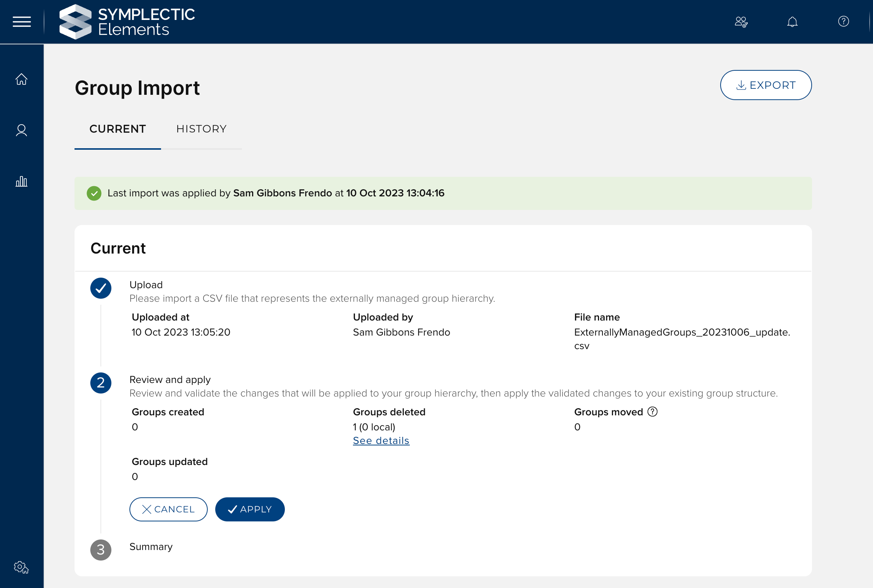The image size is (873, 588).
Task: Open the hamburger navigation menu
Action: coord(22,22)
